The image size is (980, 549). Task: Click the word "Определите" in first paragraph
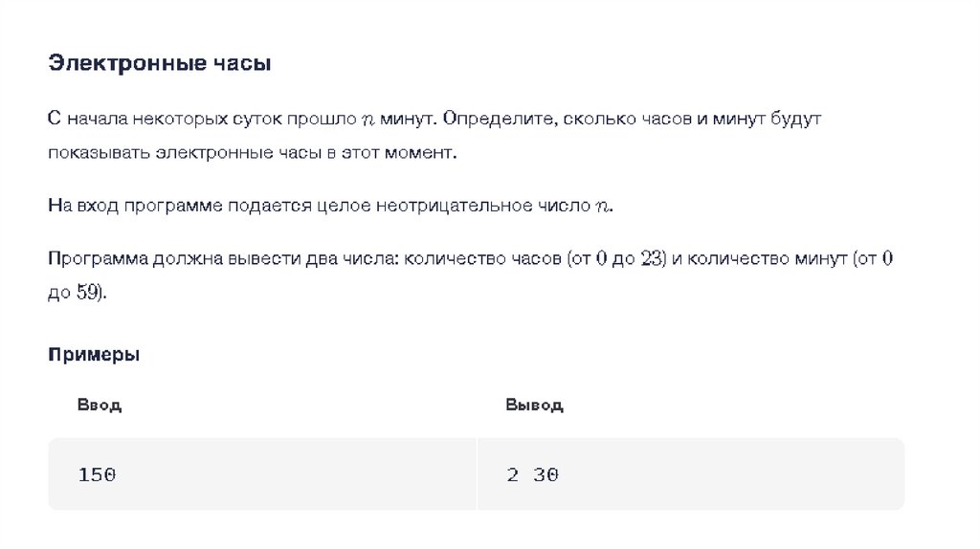tap(498, 120)
